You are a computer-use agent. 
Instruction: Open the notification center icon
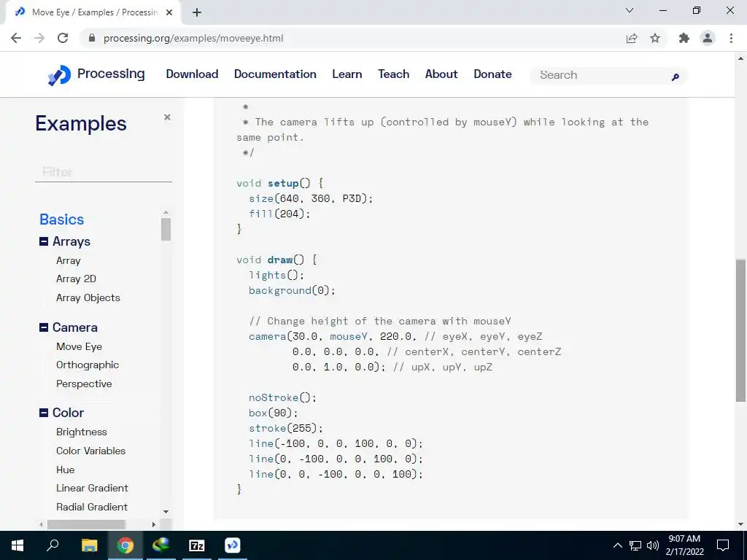point(723,545)
